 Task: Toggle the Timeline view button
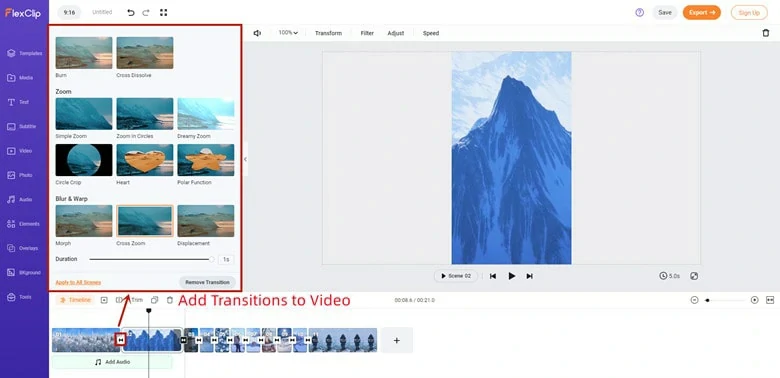click(x=76, y=300)
